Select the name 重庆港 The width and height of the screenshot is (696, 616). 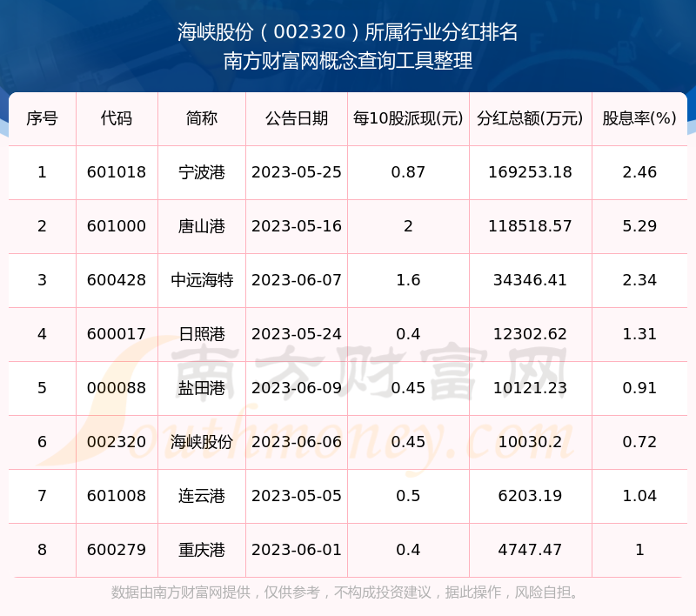click(x=202, y=551)
